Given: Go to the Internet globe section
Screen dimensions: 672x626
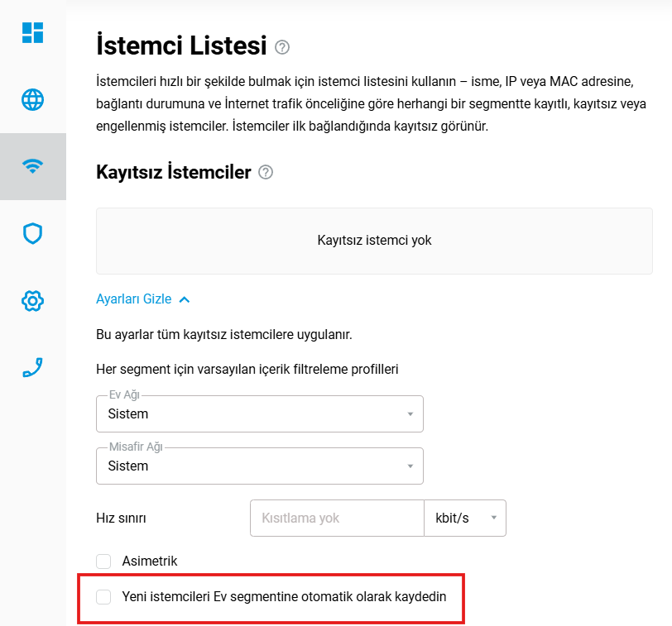Looking at the screenshot, I should point(33,100).
